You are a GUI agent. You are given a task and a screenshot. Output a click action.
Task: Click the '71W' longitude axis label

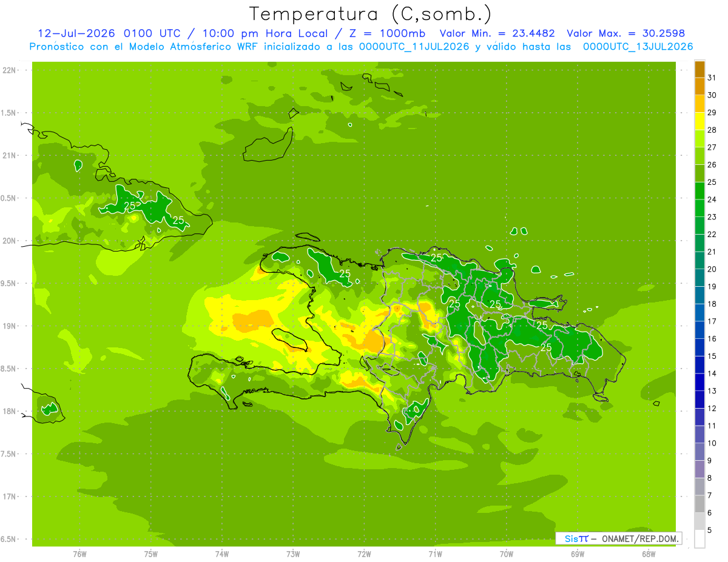click(435, 554)
